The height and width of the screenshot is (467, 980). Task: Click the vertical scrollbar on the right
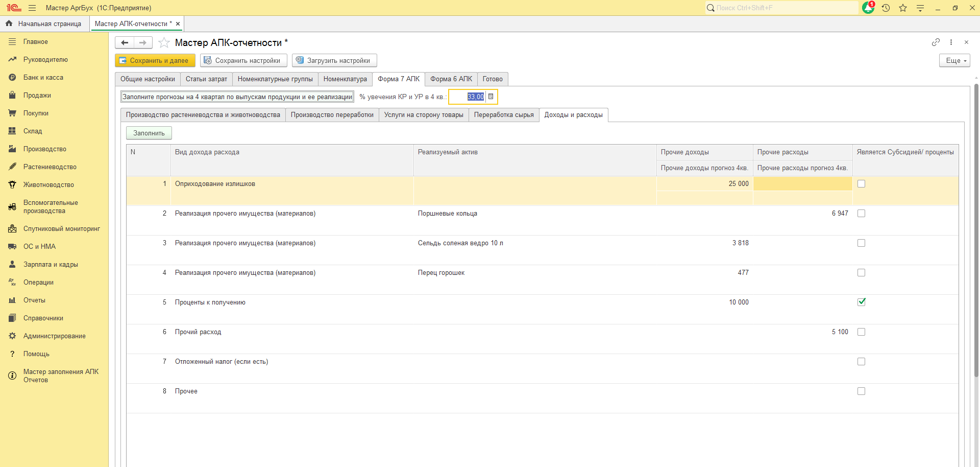coord(976,230)
